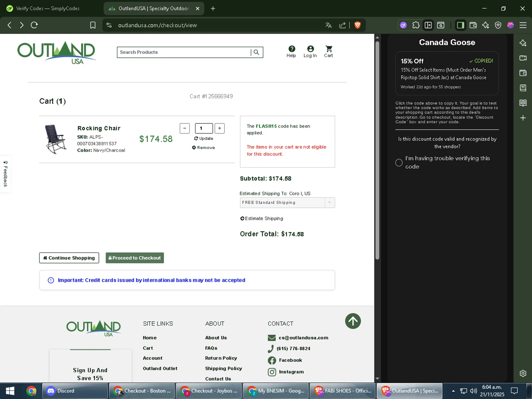Screen dimensions: 532x399
Task: Open the sidebar Leo sparkle icon
Action: [523, 43]
